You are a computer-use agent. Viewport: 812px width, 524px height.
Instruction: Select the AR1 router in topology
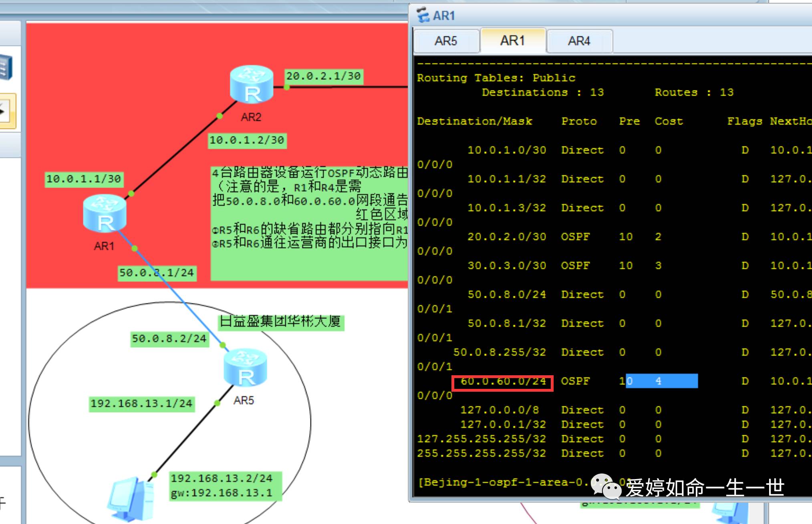105,213
